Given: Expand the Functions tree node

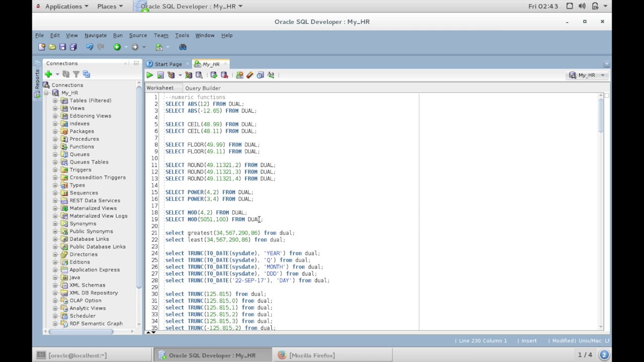Looking at the screenshot, I should (x=55, y=147).
